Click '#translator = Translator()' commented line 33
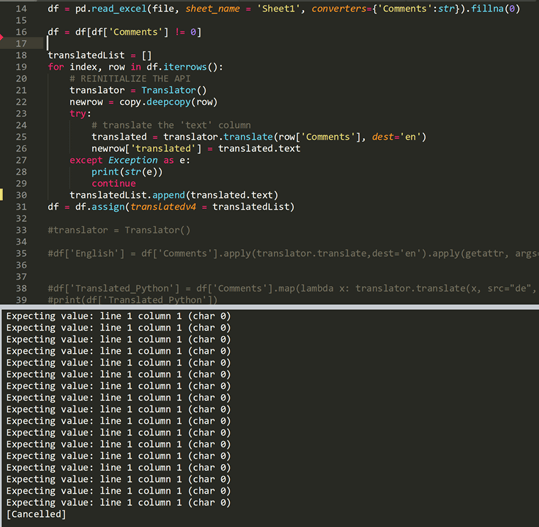 click(119, 230)
